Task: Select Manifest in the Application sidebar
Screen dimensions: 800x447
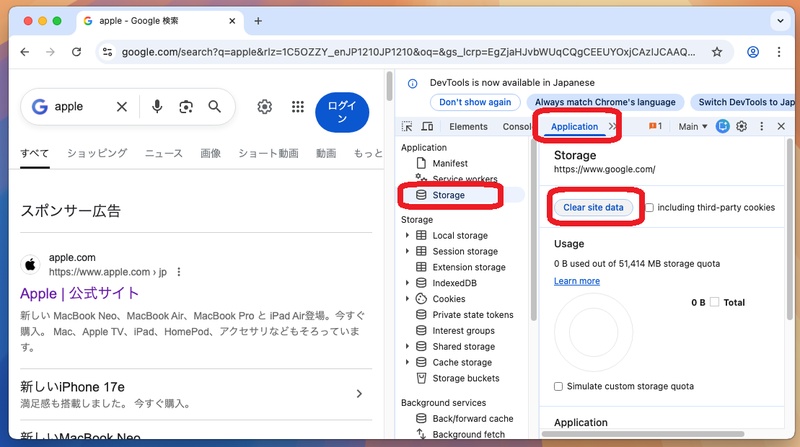Action: pos(450,163)
